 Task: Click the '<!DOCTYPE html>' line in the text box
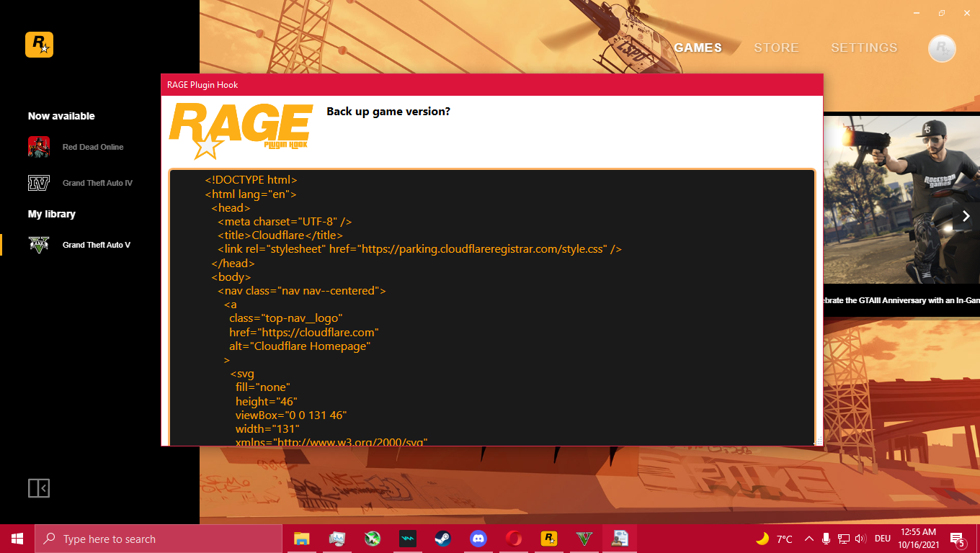pos(251,180)
